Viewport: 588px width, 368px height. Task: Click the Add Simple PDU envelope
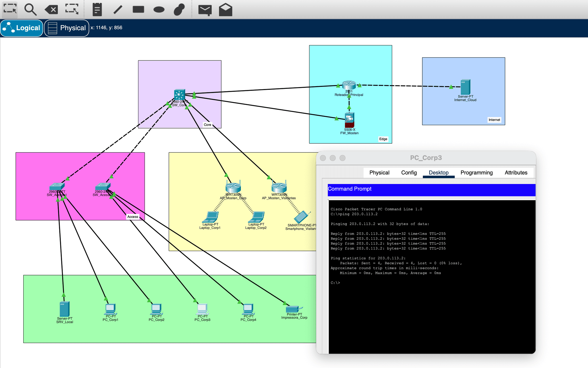(205, 10)
